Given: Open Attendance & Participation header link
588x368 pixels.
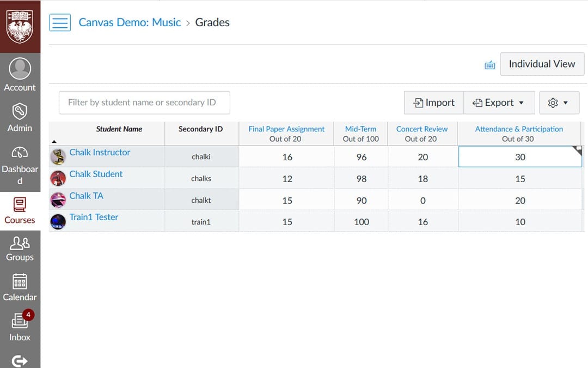Looking at the screenshot, I should coord(519,129).
